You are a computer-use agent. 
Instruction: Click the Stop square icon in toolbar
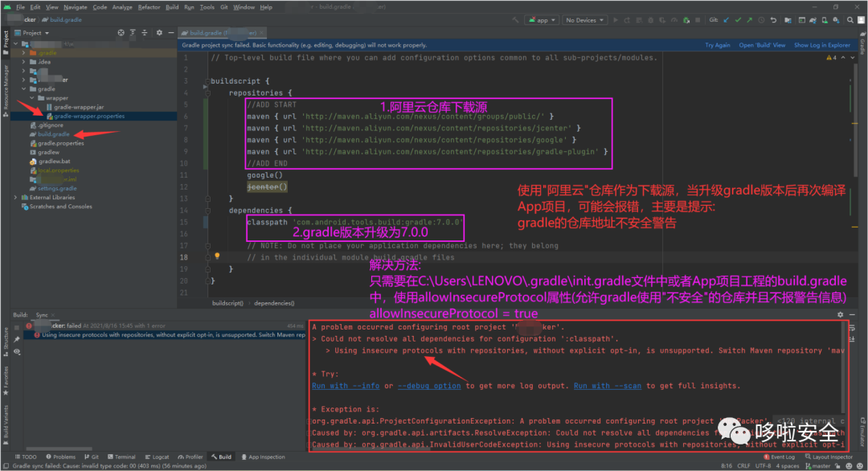[698, 20]
